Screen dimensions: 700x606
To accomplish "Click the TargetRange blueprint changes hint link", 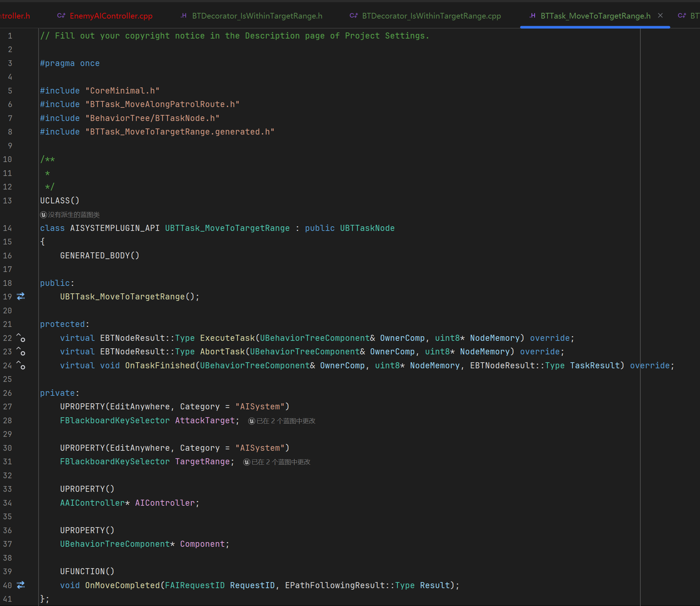I will (x=281, y=462).
